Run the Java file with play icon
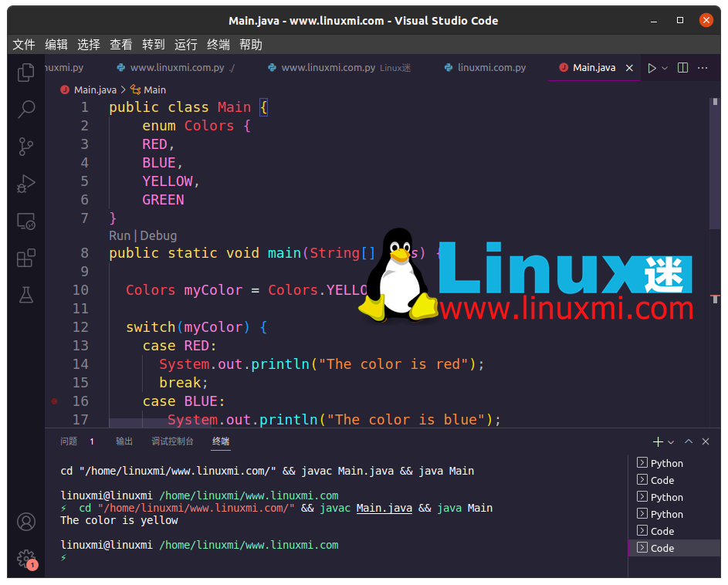This screenshot has height=585, width=728. tap(652, 68)
